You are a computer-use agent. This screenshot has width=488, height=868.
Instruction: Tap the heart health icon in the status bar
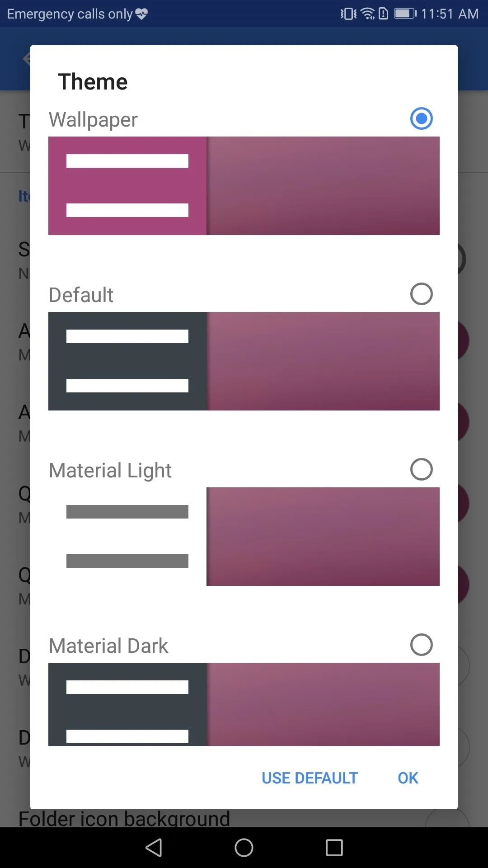141,14
